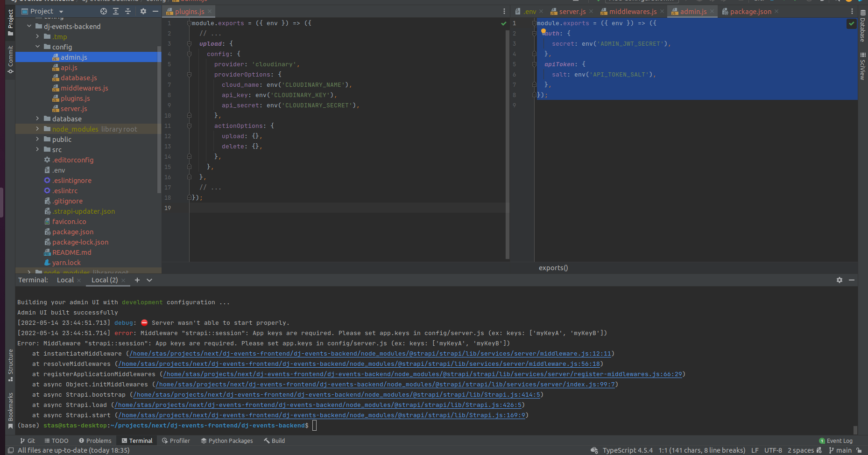Add a new terminal session tab
Screen dimensions: 868x455
click(137, 280)
